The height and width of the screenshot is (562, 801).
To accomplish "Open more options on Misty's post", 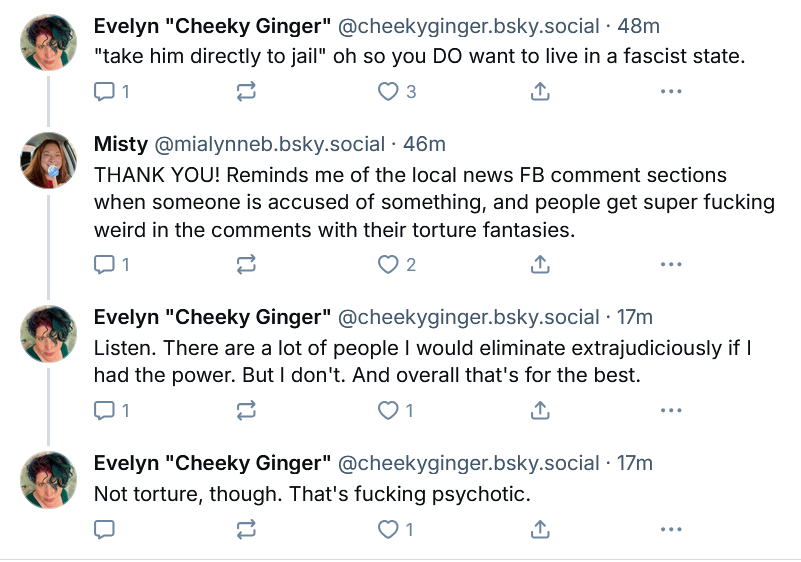I will [x=671, y=265].
